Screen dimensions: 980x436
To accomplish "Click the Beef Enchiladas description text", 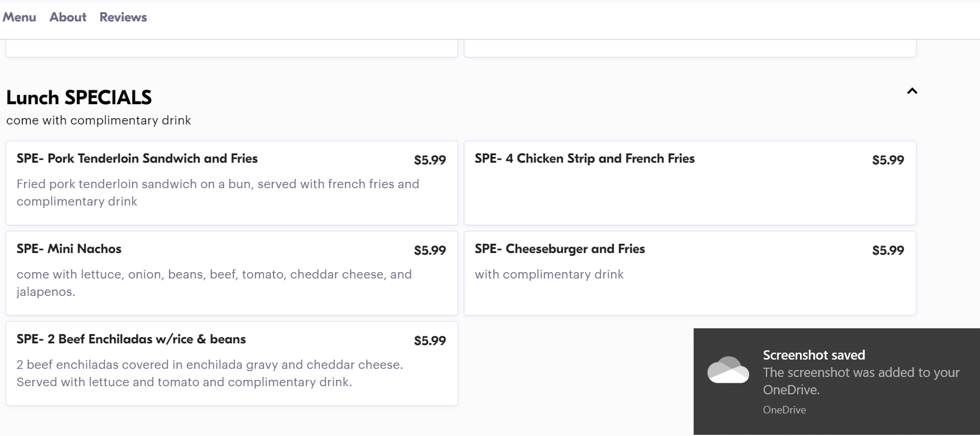I will (x=209, y=373).
